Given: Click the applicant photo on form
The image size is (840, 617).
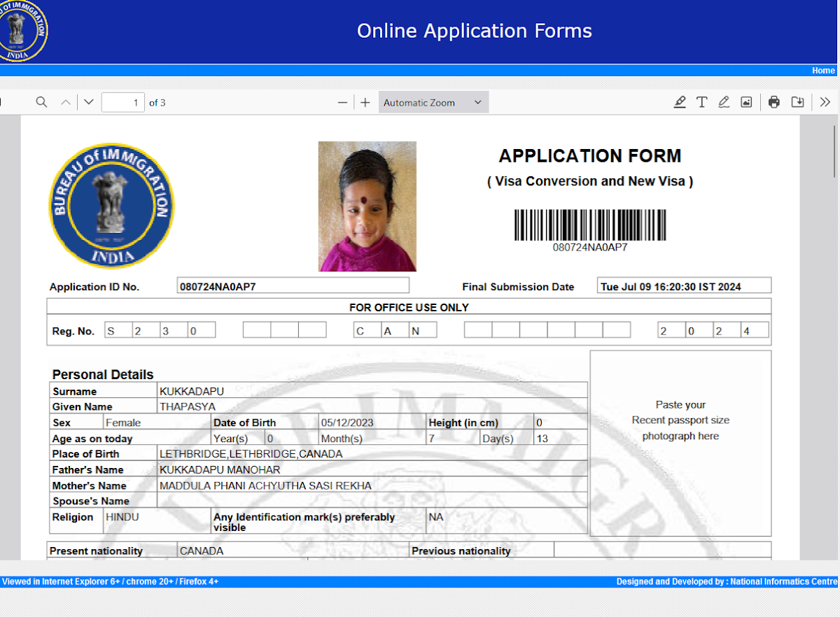Looking at the screenshot, I should [x=367, y=206].
